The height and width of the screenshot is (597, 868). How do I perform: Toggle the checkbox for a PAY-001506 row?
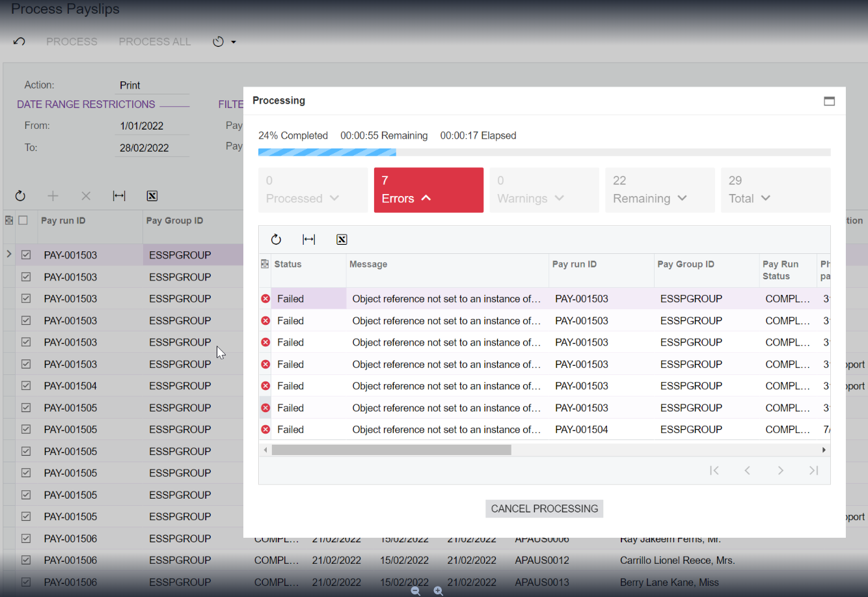point(26,538)
